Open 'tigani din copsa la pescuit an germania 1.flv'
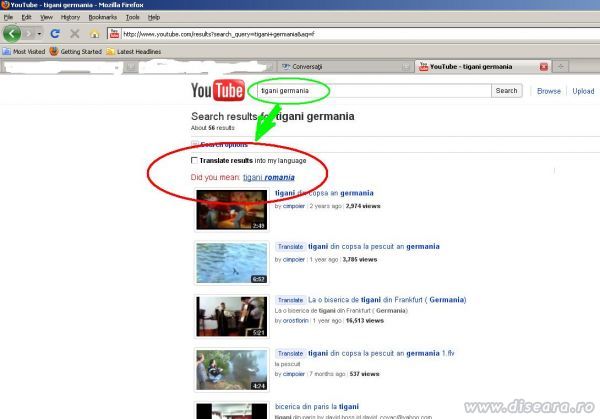Viewport: 600px width, 419px height. point(381,353)
